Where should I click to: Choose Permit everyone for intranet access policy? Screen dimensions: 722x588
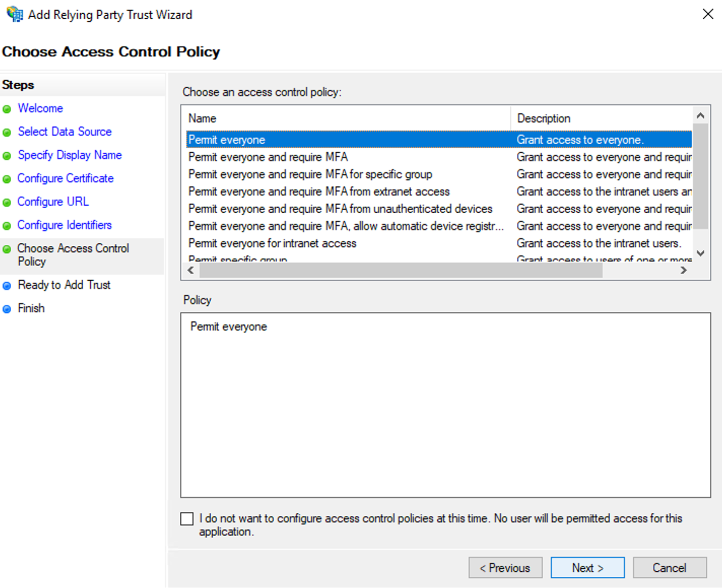(x=272, y=244)
